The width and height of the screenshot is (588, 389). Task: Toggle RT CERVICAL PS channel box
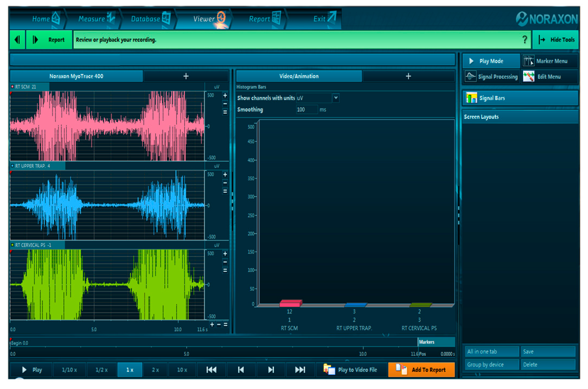tap(12, 245)
